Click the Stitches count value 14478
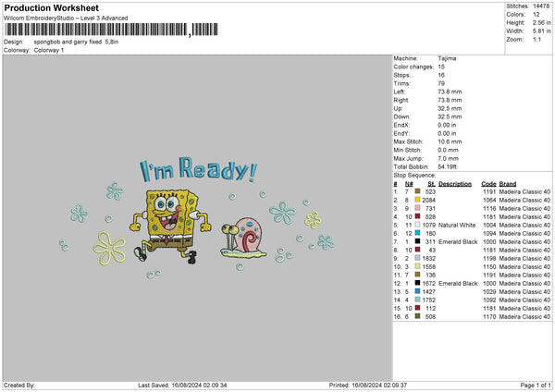The width and height of the screenshot is (555, 392). pyautogui.click(x=541, y=6)
